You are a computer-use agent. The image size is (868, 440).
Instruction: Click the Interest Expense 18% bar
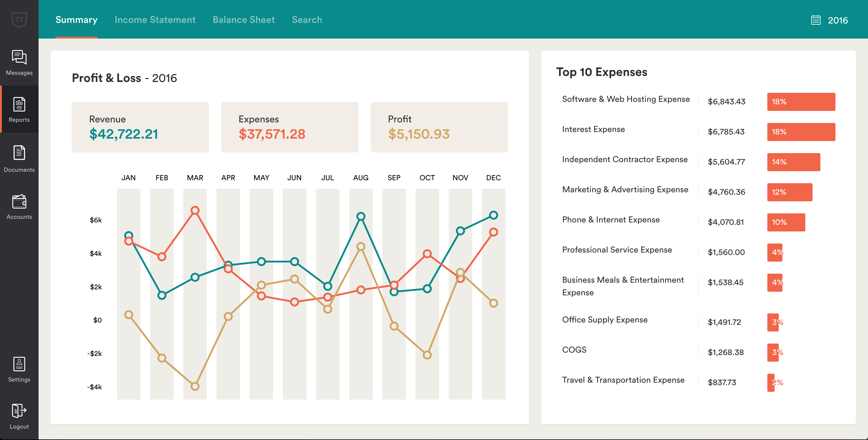tap(801, 132)
